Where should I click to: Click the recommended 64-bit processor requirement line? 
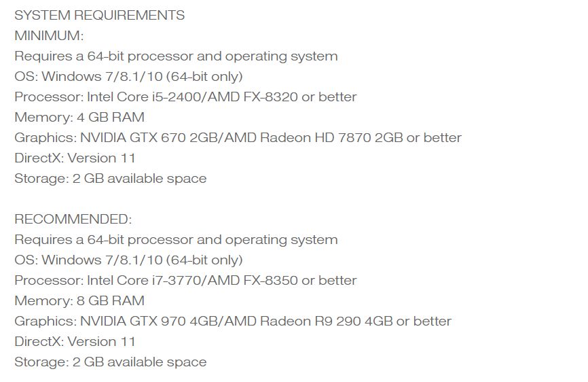click(177, 240)
